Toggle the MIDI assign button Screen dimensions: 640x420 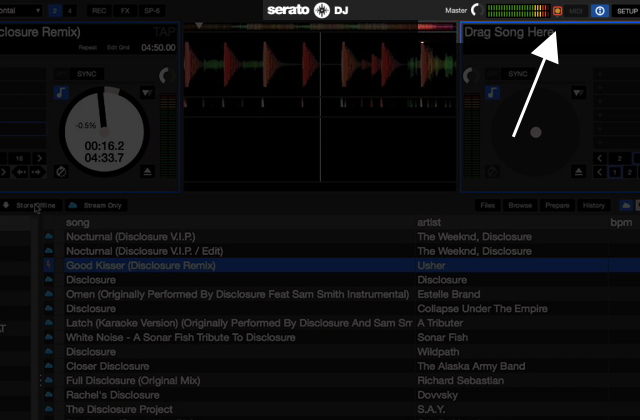576,11
